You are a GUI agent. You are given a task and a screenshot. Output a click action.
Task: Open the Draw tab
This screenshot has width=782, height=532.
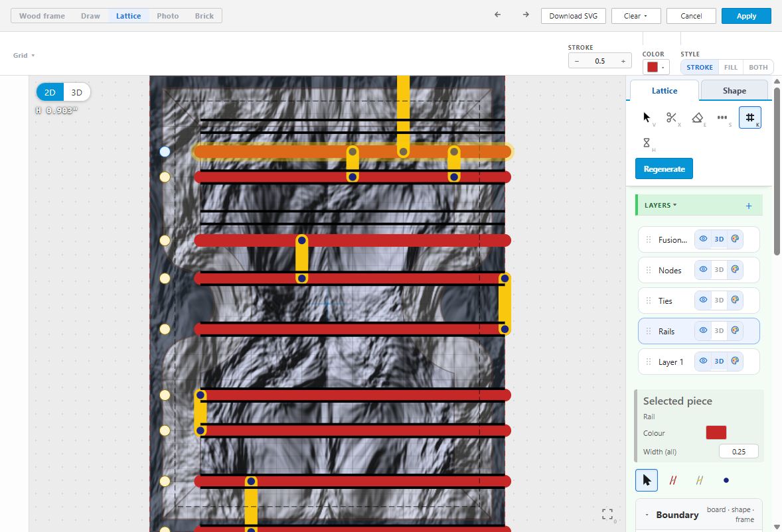(90, 16)
